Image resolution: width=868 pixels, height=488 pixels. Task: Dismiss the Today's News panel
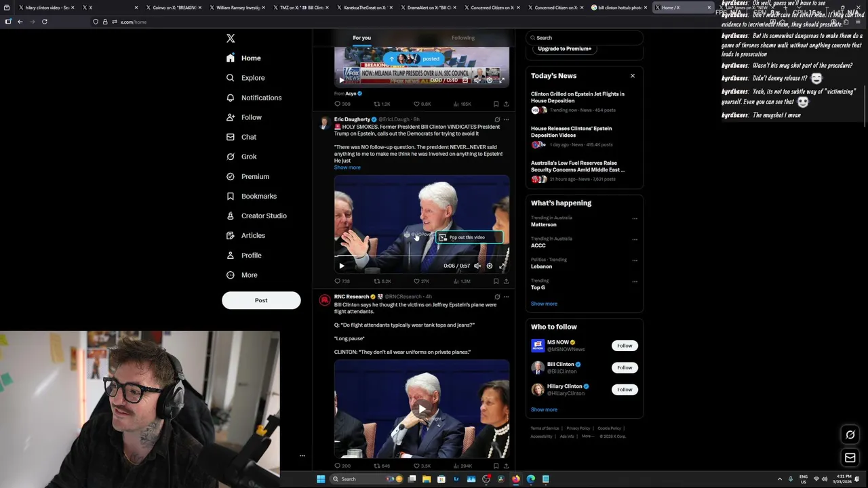click(x=633, y=76)
